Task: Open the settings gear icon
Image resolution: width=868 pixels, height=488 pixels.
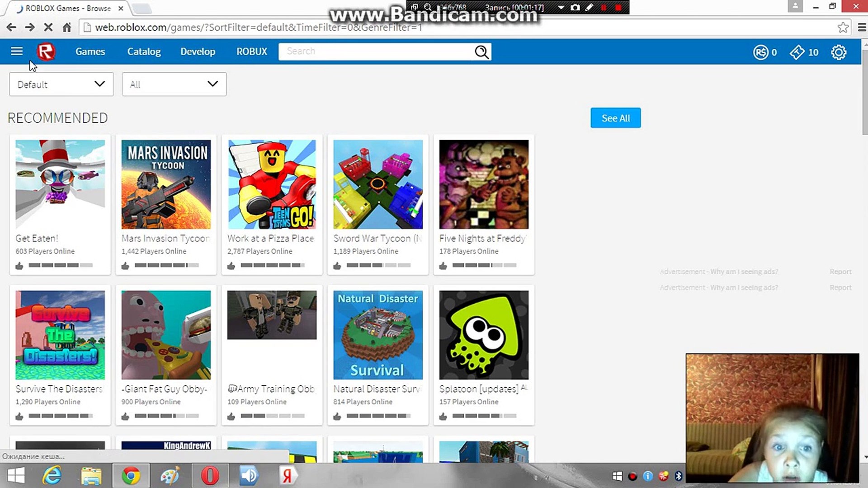Action: pyautogui.click(x=839, y=52)
